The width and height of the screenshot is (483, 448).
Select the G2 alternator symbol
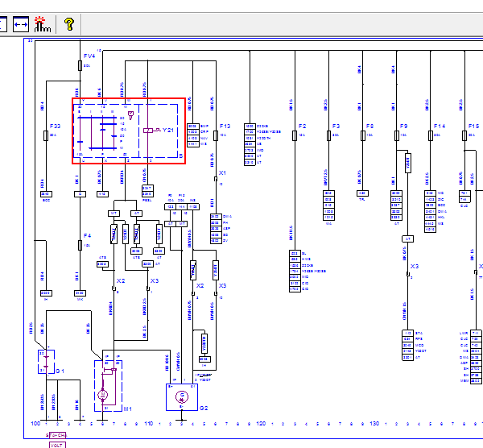(182, 397)
